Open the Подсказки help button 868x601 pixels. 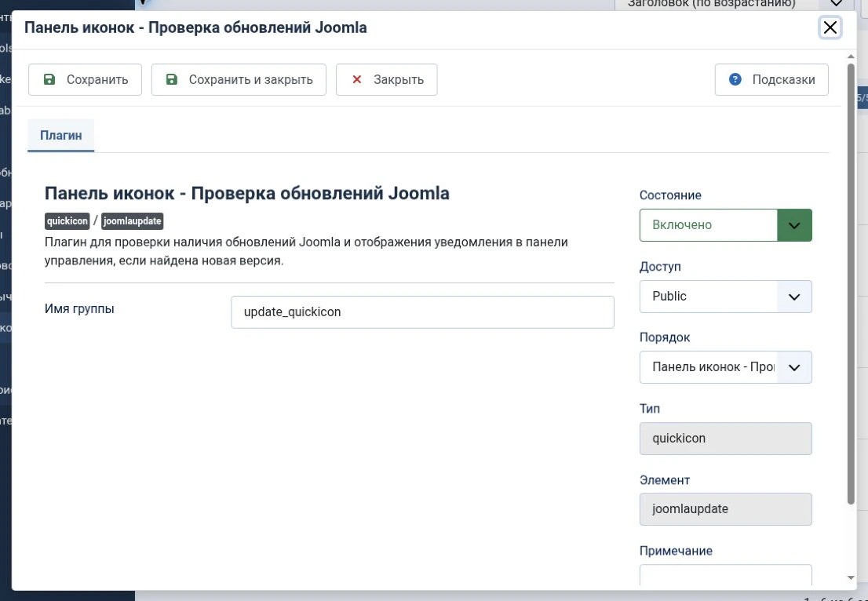click(x=771, y=80)
